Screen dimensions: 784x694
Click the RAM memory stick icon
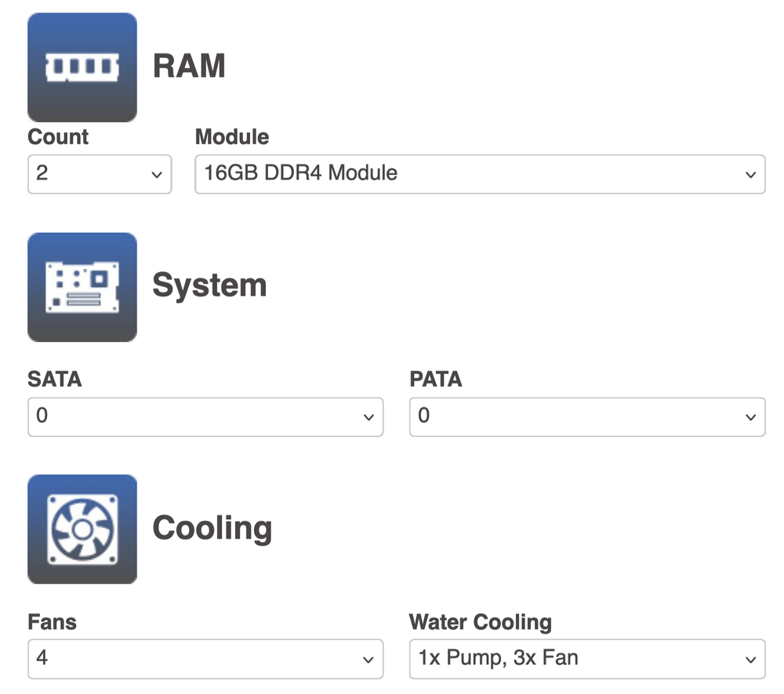point(82,67)
